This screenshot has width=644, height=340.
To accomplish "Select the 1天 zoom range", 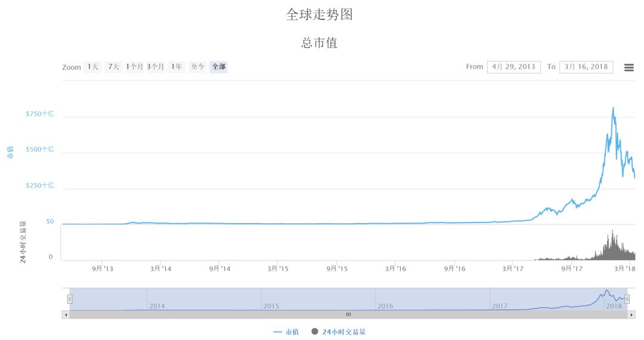I will coord(92,67).
